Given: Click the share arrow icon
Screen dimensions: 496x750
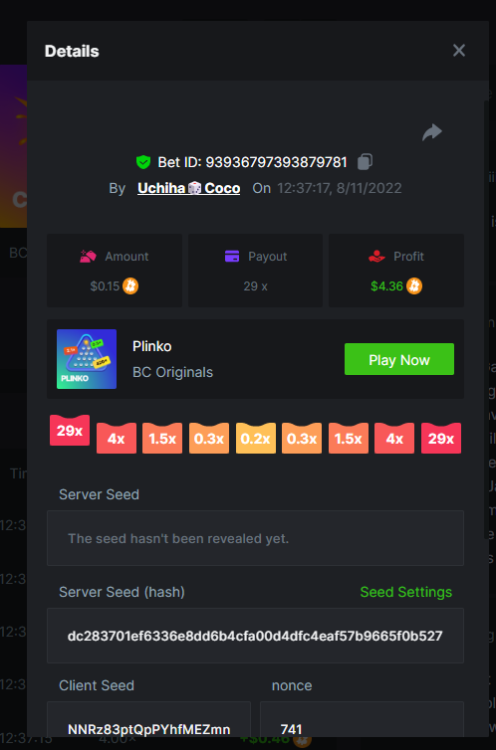Looking at the screenshot, I should (x=432, y=132).
